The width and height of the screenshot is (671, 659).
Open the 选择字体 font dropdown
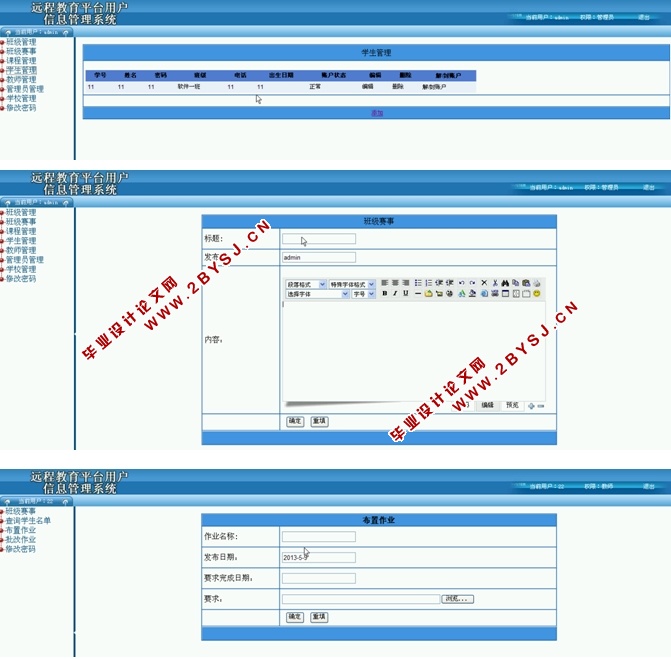[x=317, y=294]
